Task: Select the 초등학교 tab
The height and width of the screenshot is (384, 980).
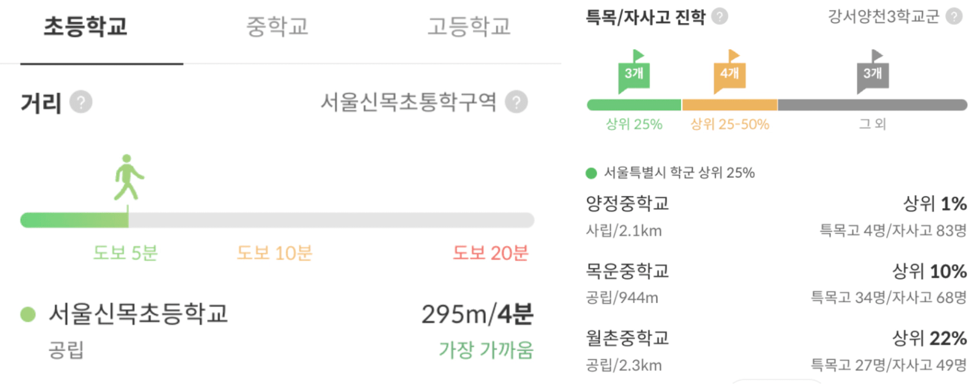Action: point(86,27)
